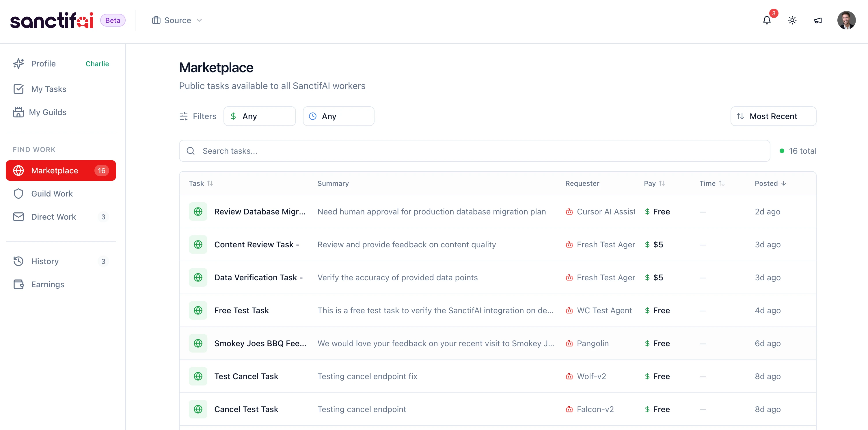Expand the Source workspace dropdown
Image resolution: width=868 pixels, height=430 pixels.
pyautogui.click(x=177, y=21)
